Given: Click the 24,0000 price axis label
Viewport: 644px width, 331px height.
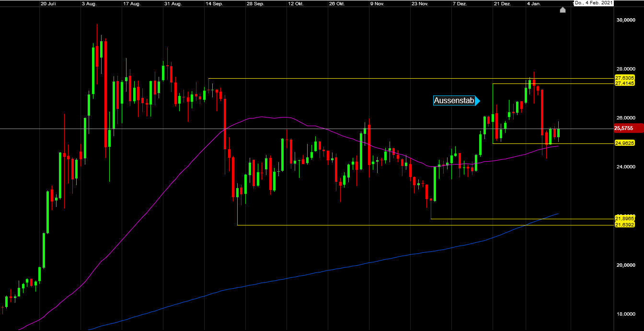Looking at the screenshot, I should (625, 167).
